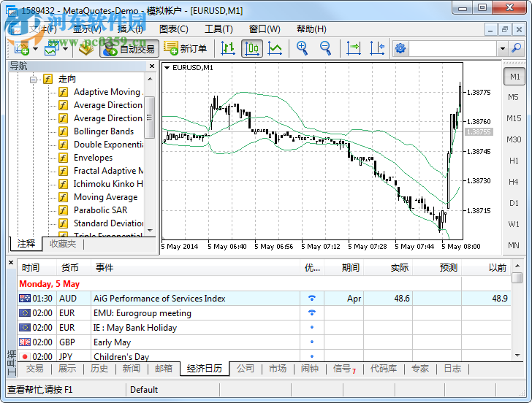The width and height of the screenshot is (532, 403).
Task: Open the profiles dropdown arrow
Action: pos(66,49)
